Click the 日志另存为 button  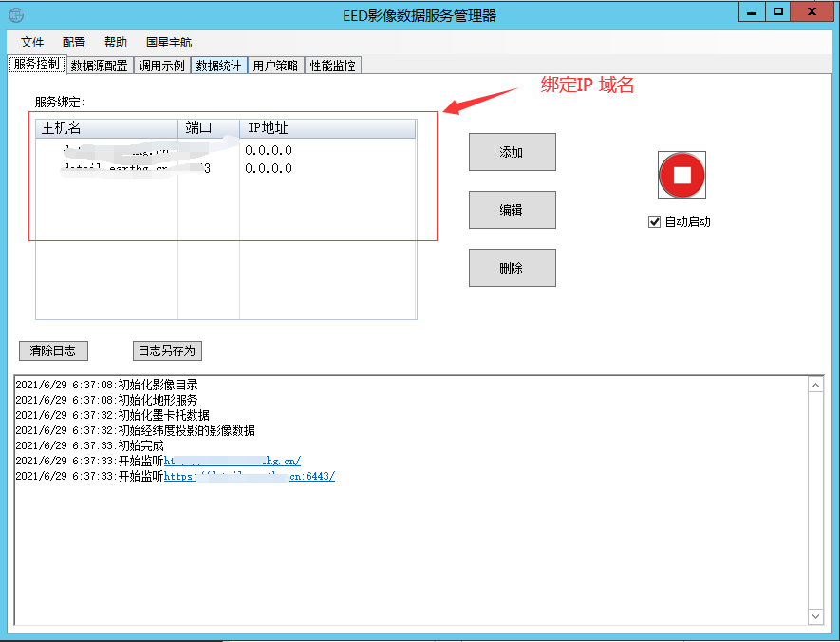167,351
